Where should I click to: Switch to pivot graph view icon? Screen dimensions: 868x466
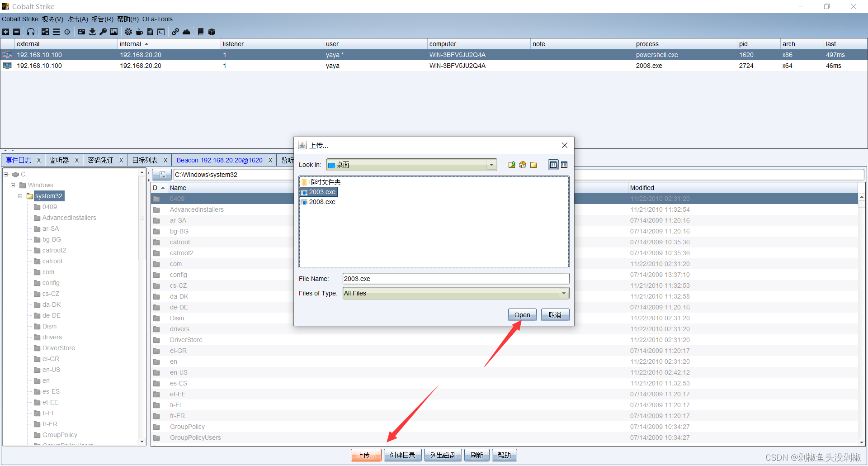[45, 32]
